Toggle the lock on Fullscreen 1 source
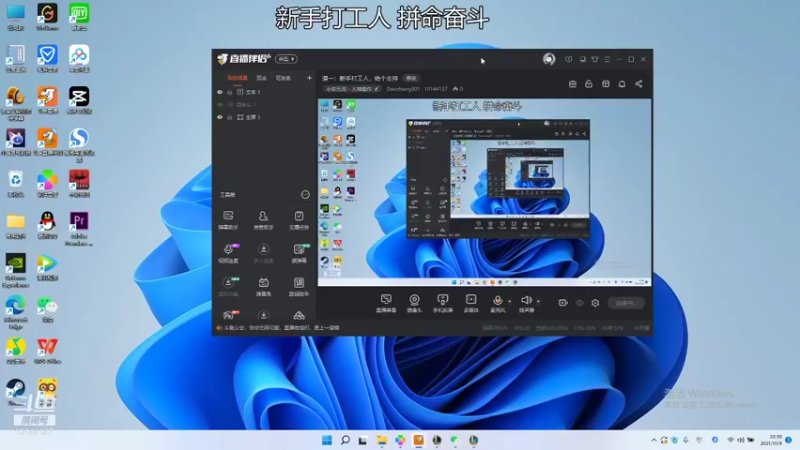Screen dimensions: 800x450 (230, 117)
